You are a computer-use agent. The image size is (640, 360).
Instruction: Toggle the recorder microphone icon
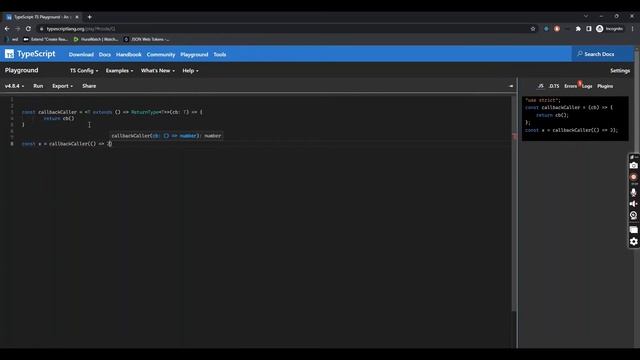click(633, 192)
